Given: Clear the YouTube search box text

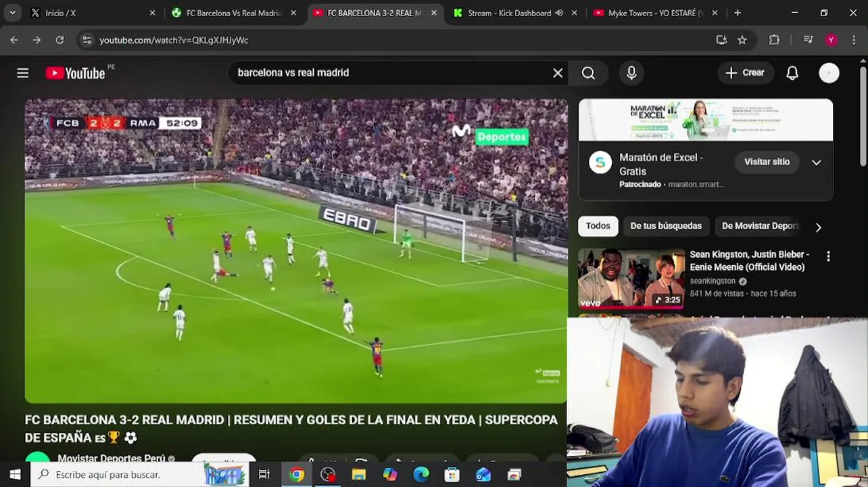Looking at the screenshot, I should [558, 73].
